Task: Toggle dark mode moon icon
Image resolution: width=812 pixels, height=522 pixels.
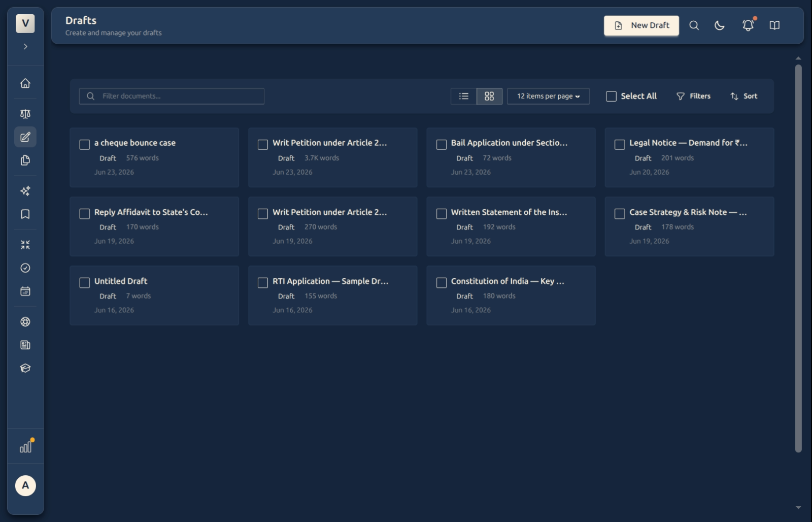Action: [720, 25]
